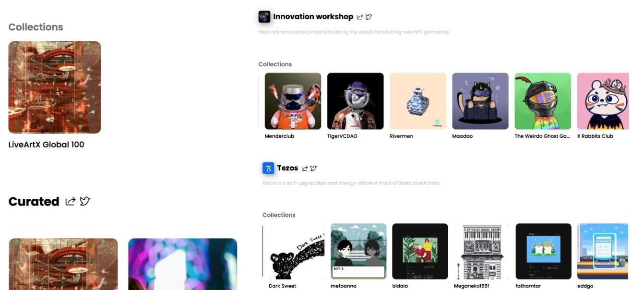Select the TigerVCDAO collection thumbnail
The image size is (644, 290).
point(355,101)
